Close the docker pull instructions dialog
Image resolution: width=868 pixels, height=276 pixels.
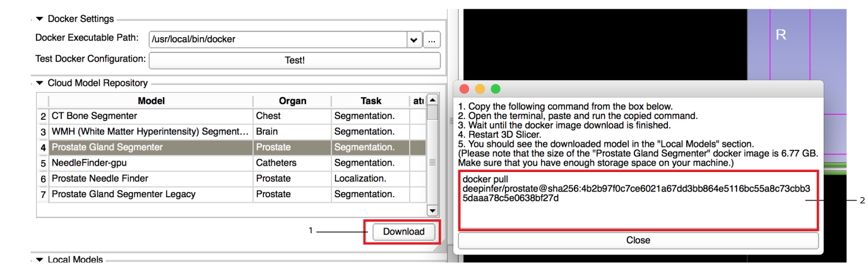point(638,240)
